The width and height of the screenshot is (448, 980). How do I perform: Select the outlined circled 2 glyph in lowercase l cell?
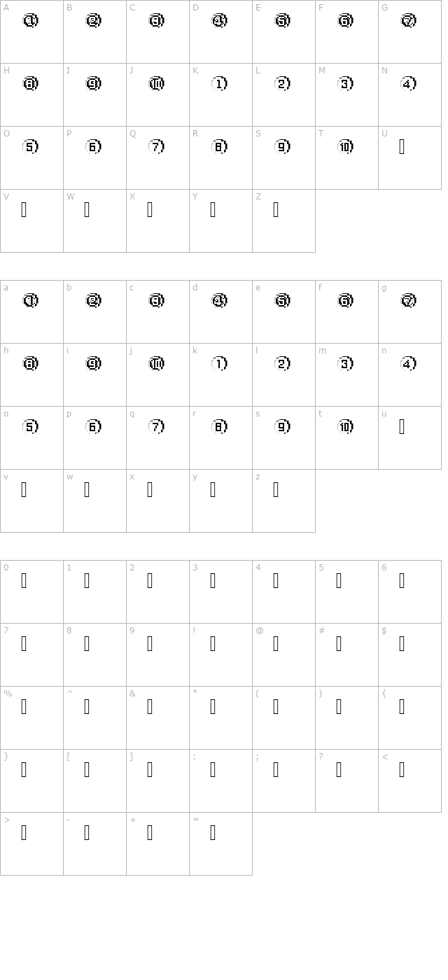click(283, 364)
